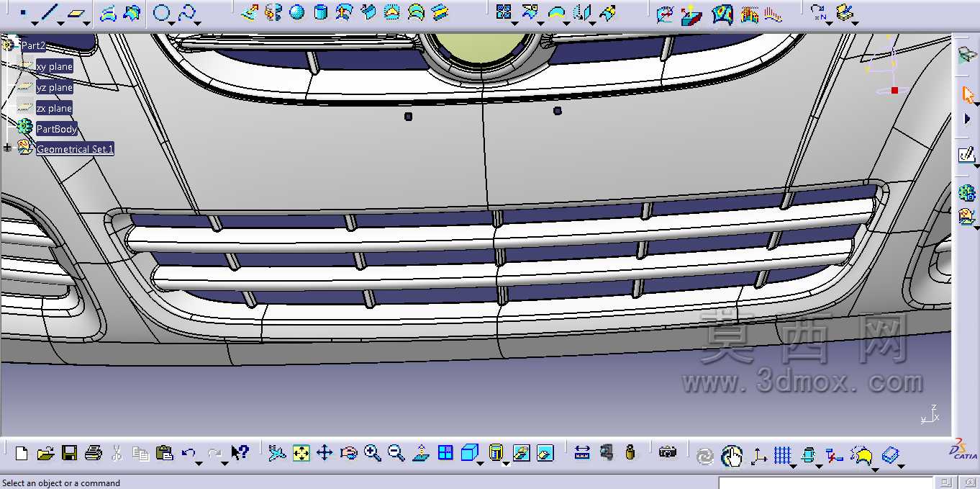The width and height of the screenshot is (980, 489).
Task: Select the yz plane tree item
Action: (x=55, y=87)
